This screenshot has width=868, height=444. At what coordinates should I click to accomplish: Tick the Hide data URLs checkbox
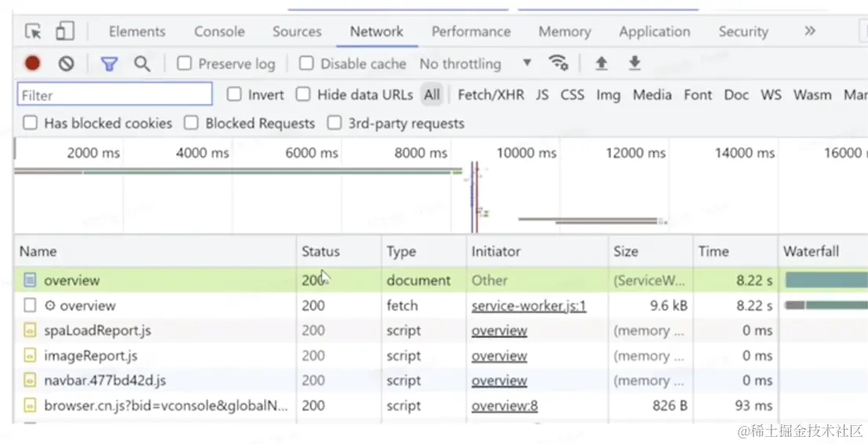pos(303,95)
